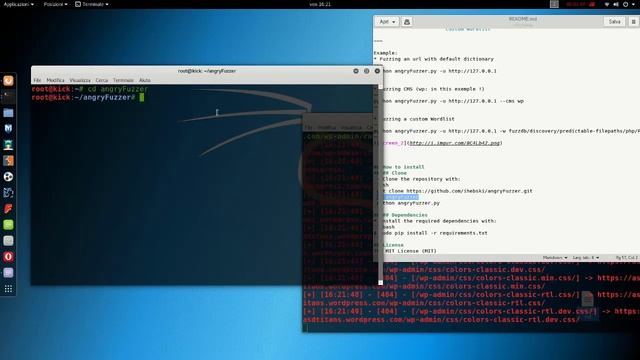The image size is (640, 360).
Task: Open the round white dock icon below Burp Suite
Action: click(x=8, y=177)
